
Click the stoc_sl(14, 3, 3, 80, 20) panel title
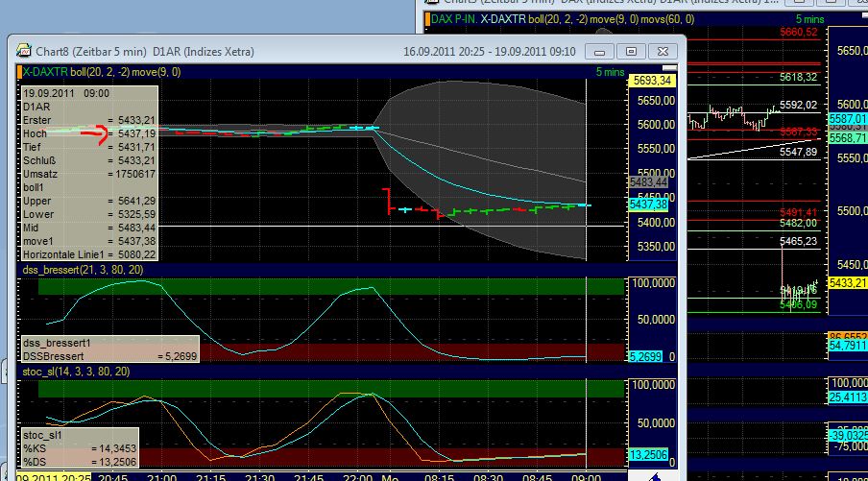coord(76,372)
